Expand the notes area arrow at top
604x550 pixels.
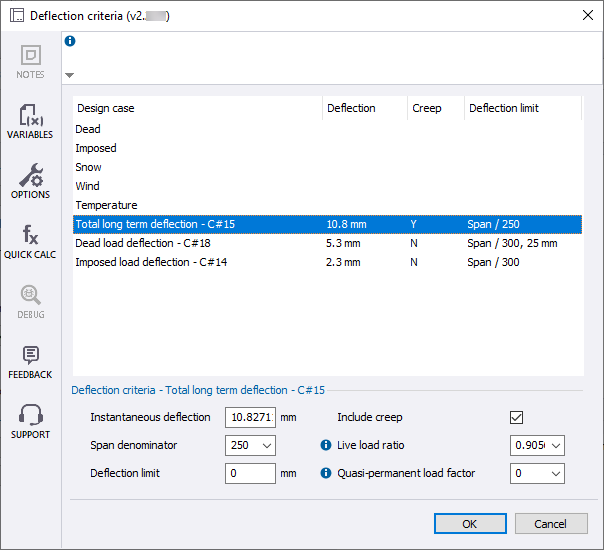tap(69, 75)
